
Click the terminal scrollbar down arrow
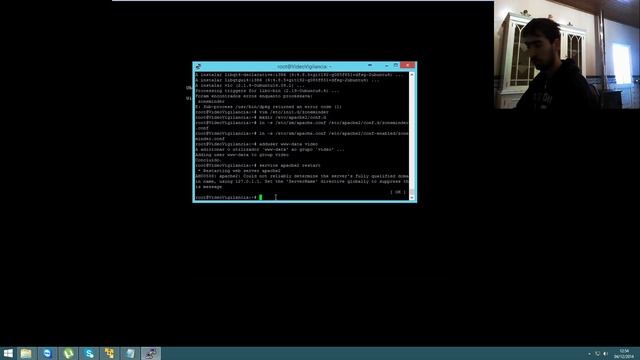[412, 198]
